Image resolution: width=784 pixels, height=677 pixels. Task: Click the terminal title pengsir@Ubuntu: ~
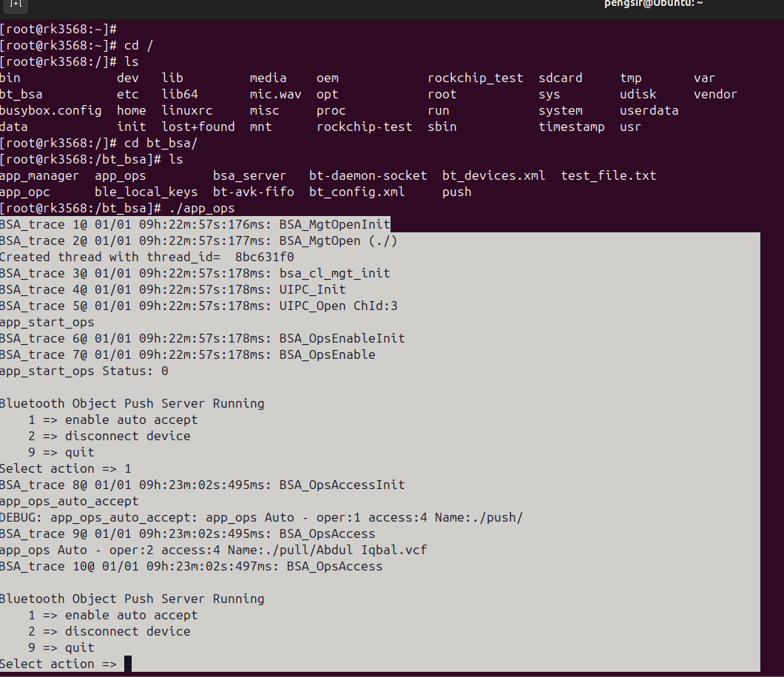pos(653,4)
